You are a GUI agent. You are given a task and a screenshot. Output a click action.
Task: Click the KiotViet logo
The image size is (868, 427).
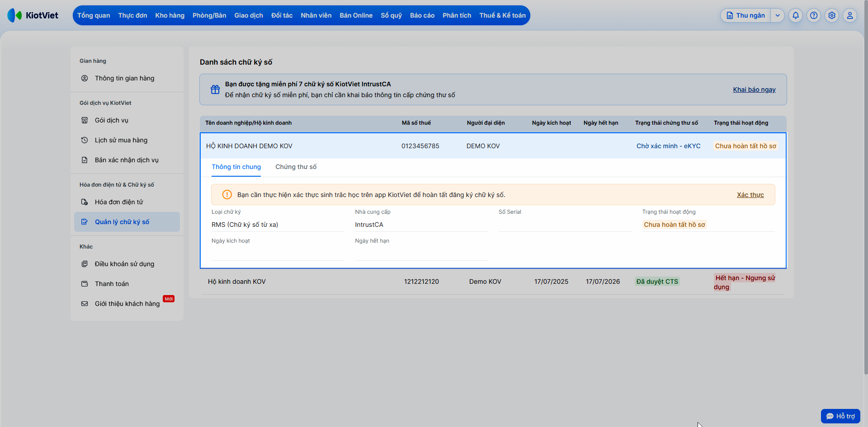click(x=33, y=15)
